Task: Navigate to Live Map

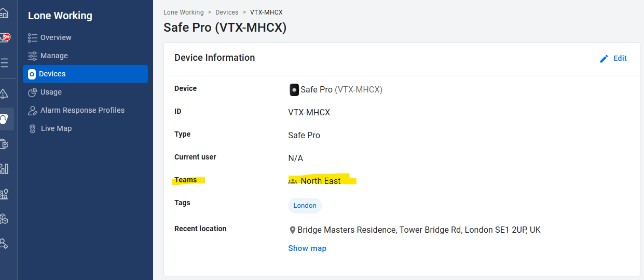Action: tap(56, 128)
